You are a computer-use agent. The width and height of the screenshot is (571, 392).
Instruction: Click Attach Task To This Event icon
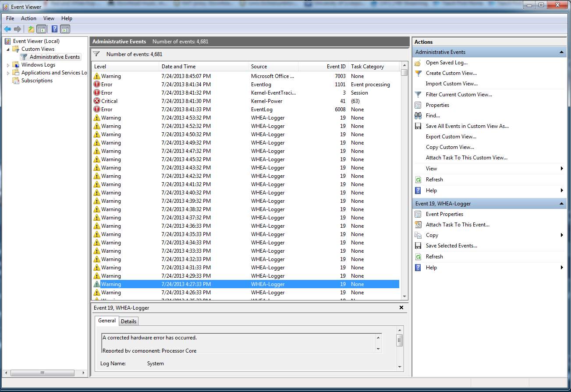click(418, 225)
